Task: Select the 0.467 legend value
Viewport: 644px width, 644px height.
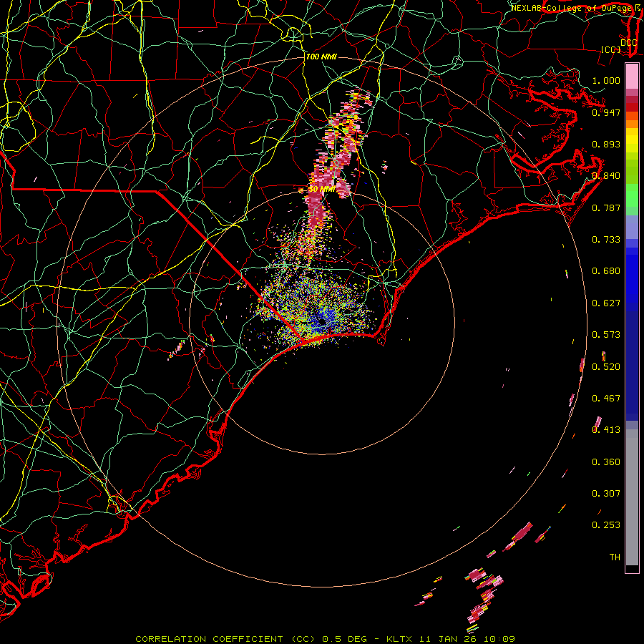Action: coord(606,398)
